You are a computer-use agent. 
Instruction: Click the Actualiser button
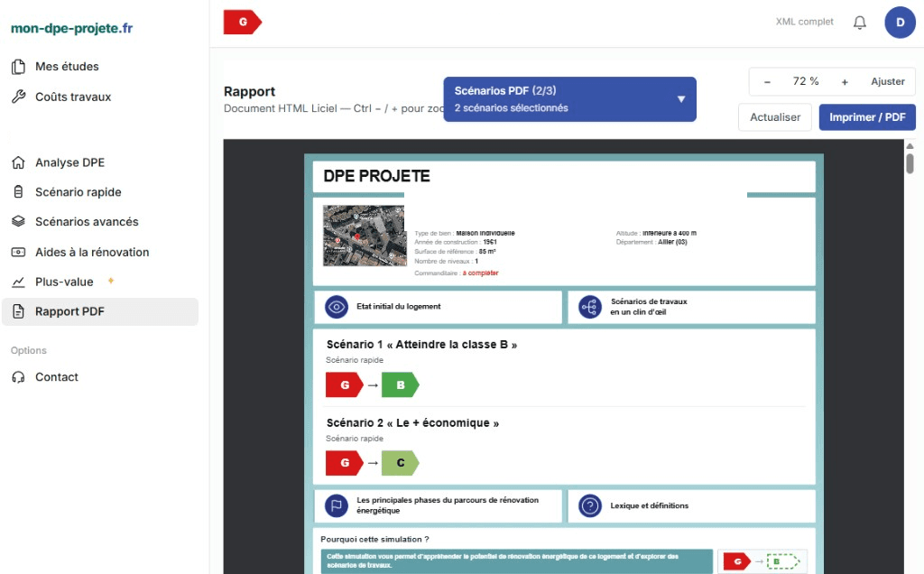pyautogui.click(x=775, y=117)
